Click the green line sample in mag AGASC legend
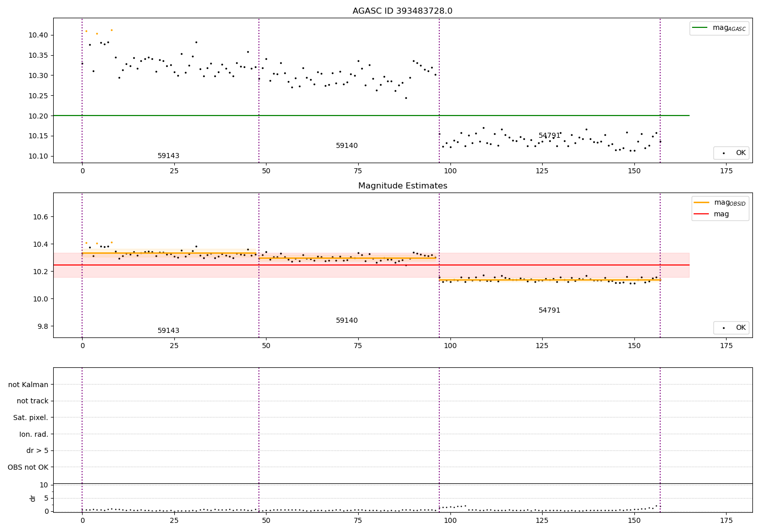 click(x=701, y=28)
